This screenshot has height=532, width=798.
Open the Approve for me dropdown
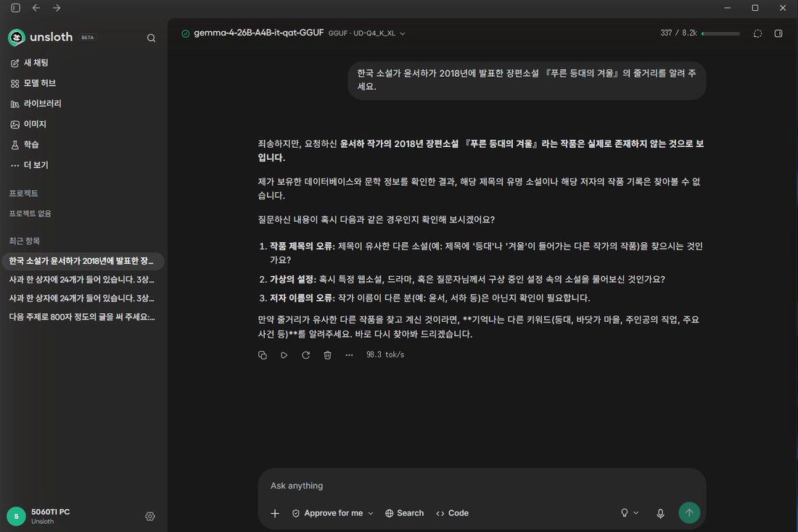point(333,513)
